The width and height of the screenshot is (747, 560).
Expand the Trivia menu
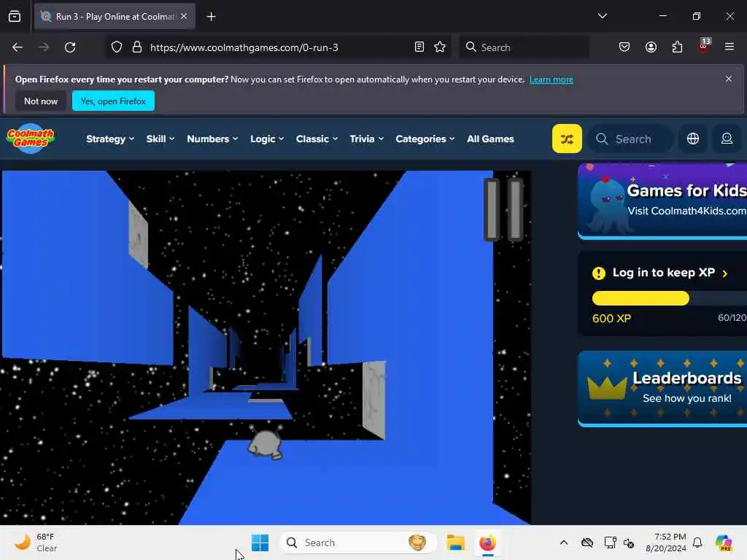pos(366,139)
